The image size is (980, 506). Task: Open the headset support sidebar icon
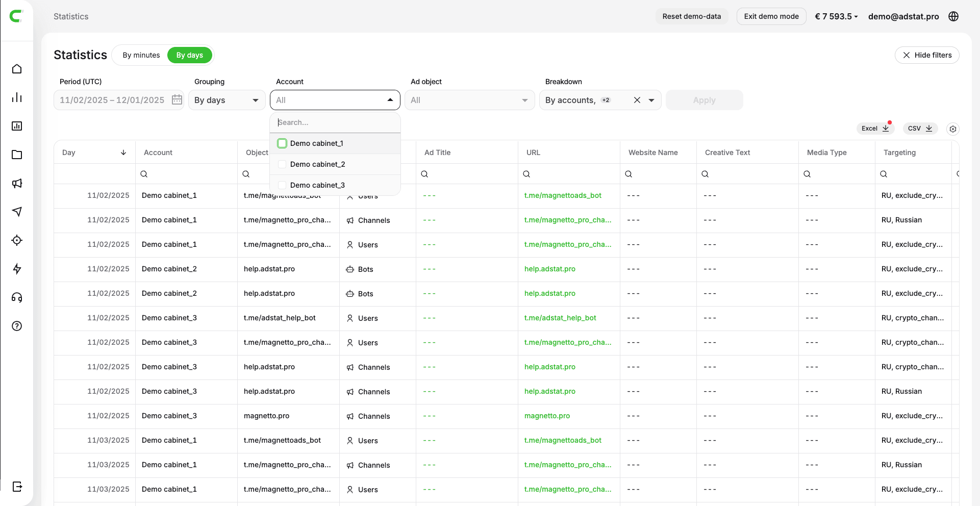17,297
